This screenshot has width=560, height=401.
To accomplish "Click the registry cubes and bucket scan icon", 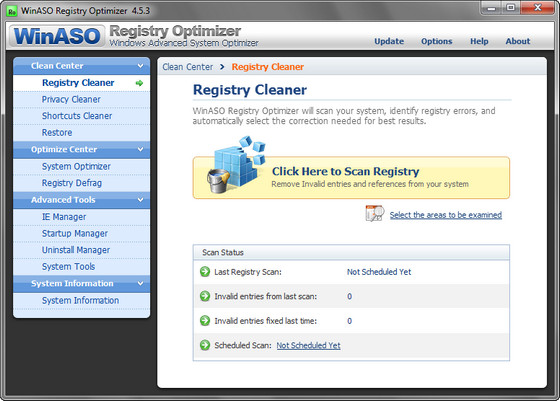I will coord(236,165).
